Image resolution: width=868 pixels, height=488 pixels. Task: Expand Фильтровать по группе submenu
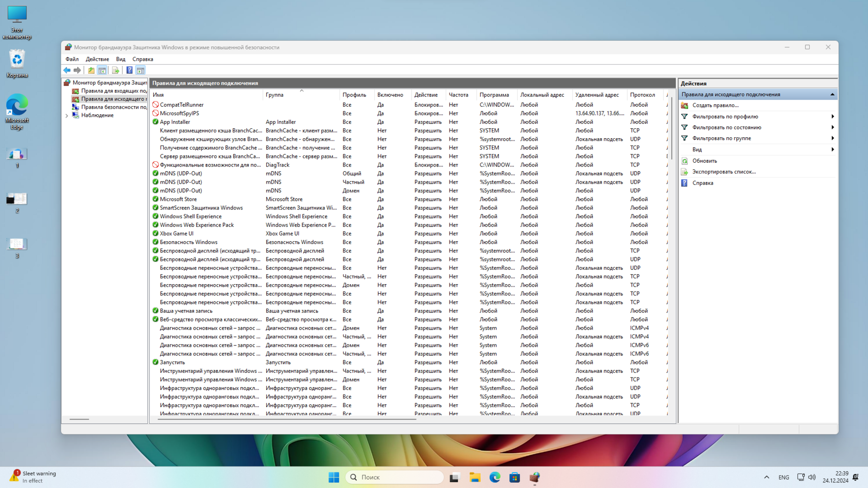833,138
